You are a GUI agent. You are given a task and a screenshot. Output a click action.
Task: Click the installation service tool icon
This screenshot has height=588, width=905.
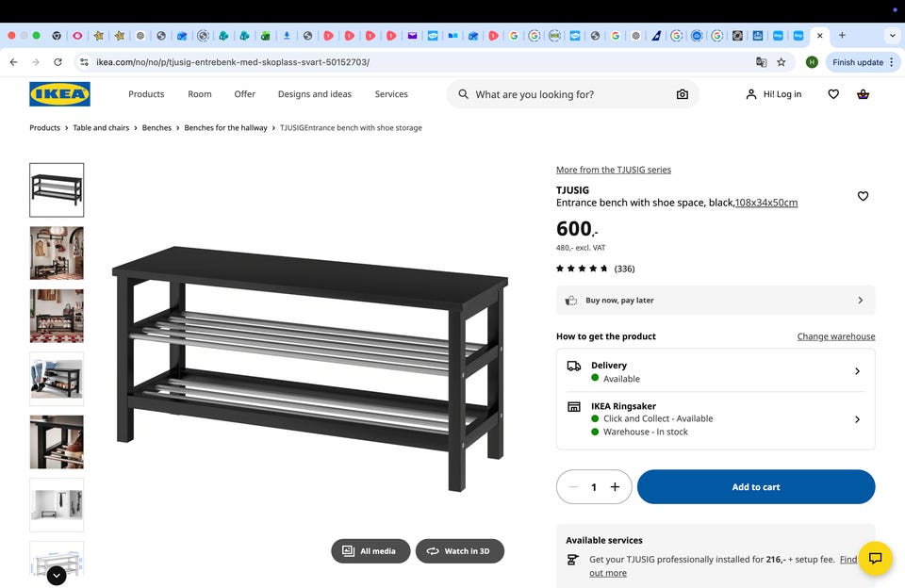[x=572, y=559]
